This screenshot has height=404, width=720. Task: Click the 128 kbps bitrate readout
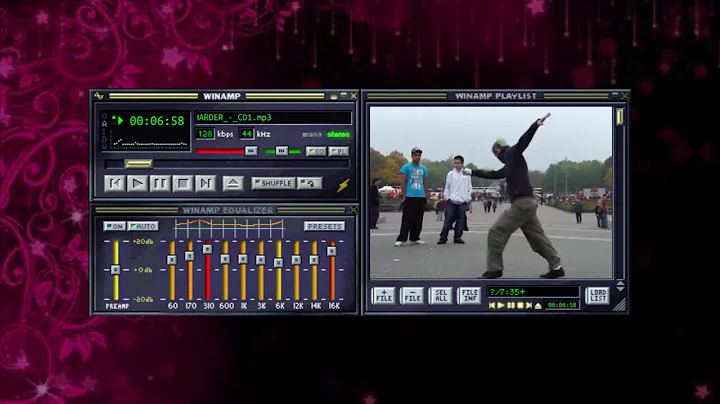(x=205, y=134)
